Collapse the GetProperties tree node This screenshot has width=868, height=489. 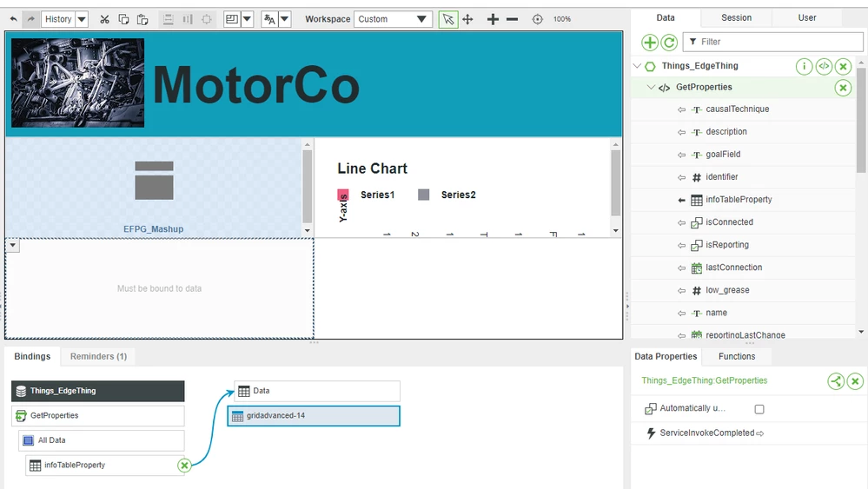(652, 87)
